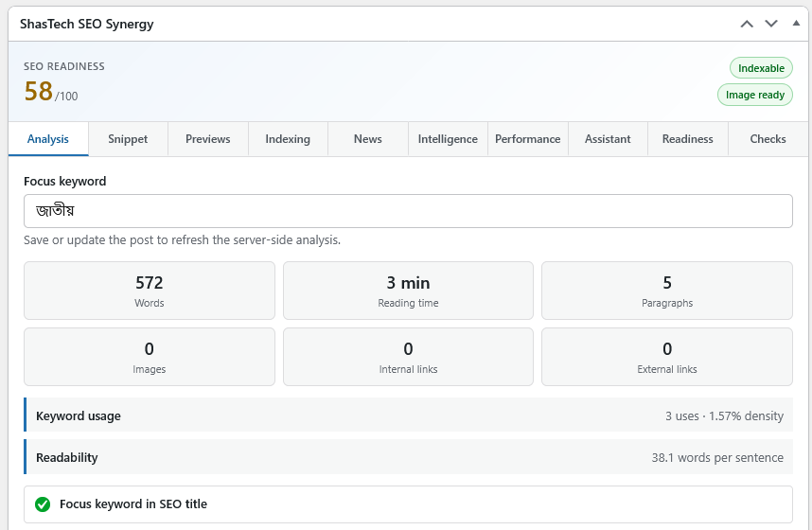This screenshot has width=812, height=530.
Task: Click the green check icon beside Focus keyword in SEO title
Action: (x=43, y=504)
